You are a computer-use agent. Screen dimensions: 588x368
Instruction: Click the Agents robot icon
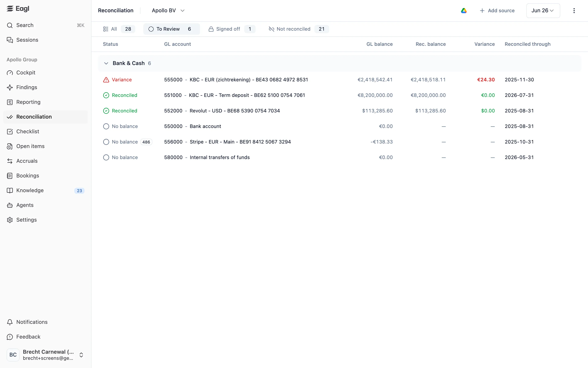point(10,205)
